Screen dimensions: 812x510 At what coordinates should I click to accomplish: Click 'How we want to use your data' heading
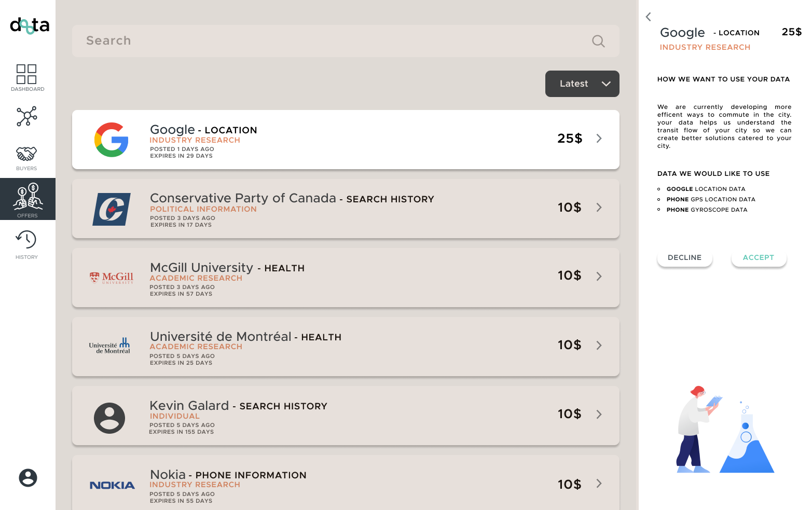point(724,79)
